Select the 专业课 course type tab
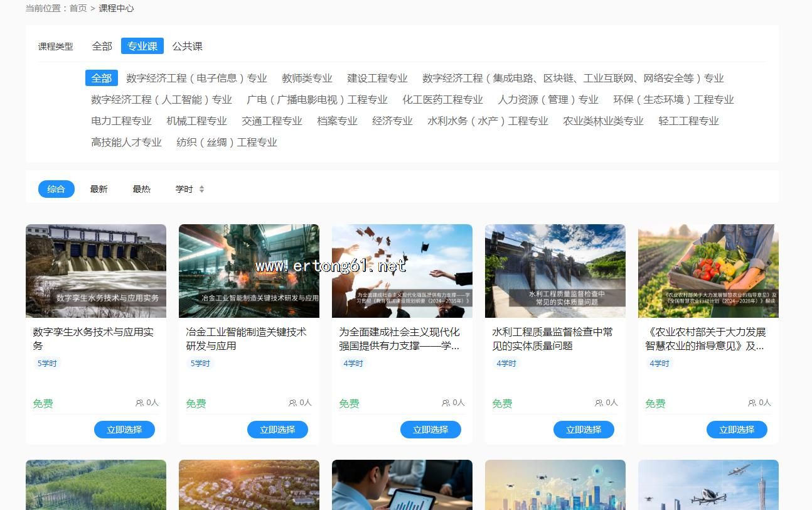This screenshot has height=510, width=812. 142,46
